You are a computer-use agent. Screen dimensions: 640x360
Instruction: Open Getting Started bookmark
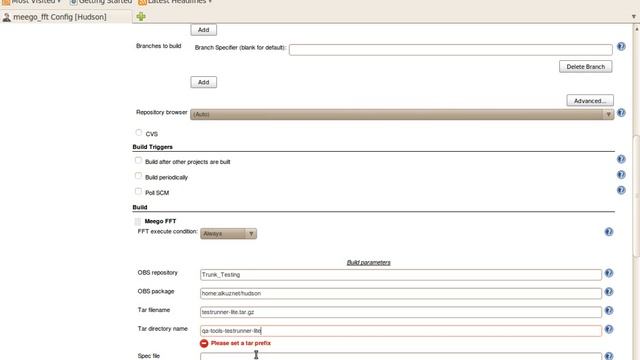(101, 2)
